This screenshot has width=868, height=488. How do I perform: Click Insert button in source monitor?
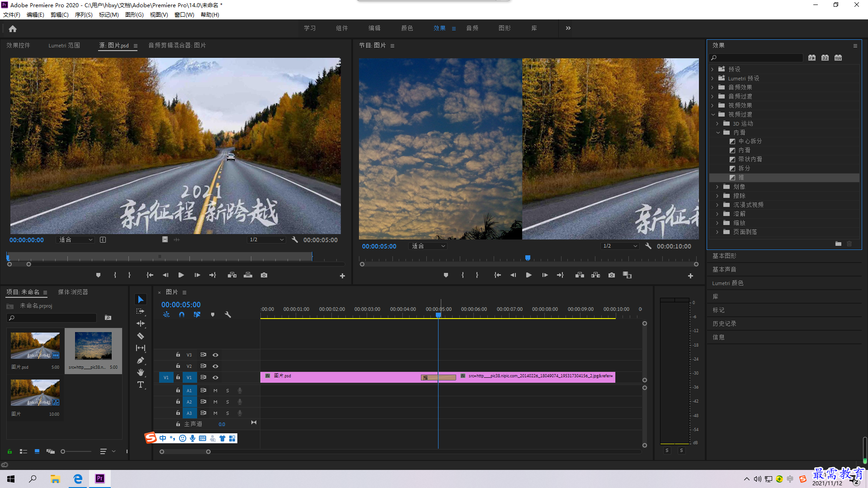232,275
